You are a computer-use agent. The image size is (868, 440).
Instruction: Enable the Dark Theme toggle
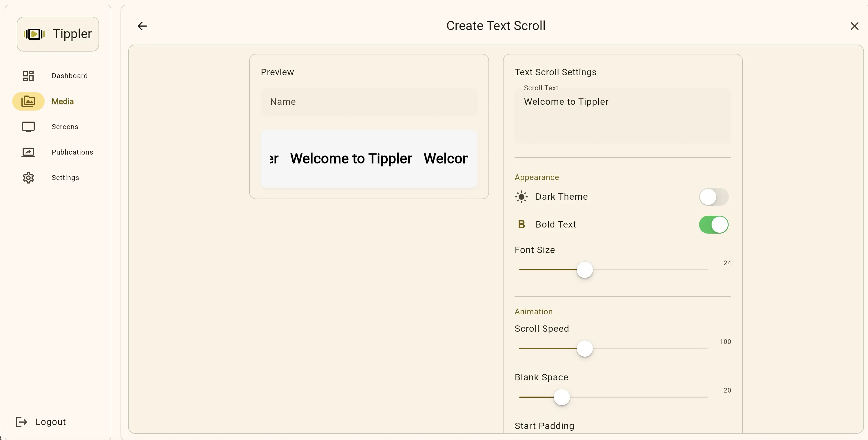pyautogui.click(x=713, y=197)
